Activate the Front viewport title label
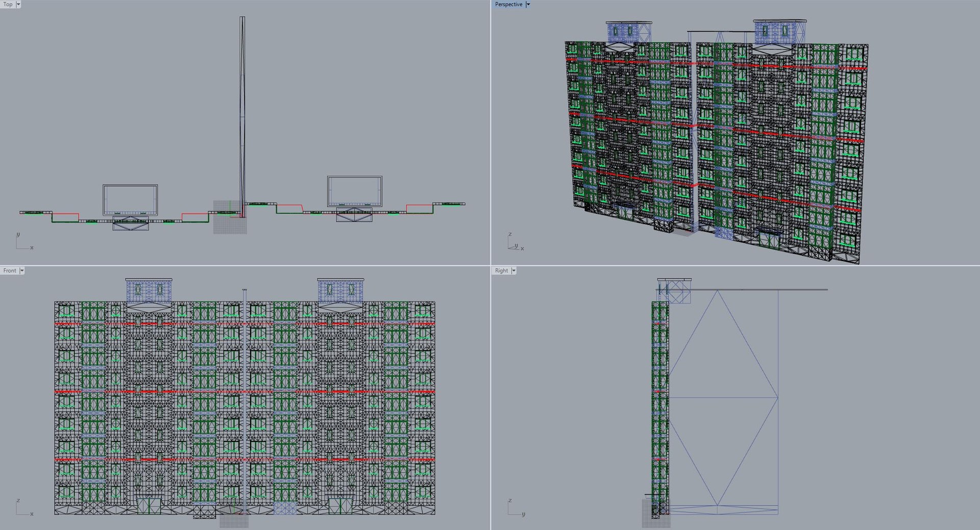Image resolution: width=980 pixels, height=530 pixels. 10,270
